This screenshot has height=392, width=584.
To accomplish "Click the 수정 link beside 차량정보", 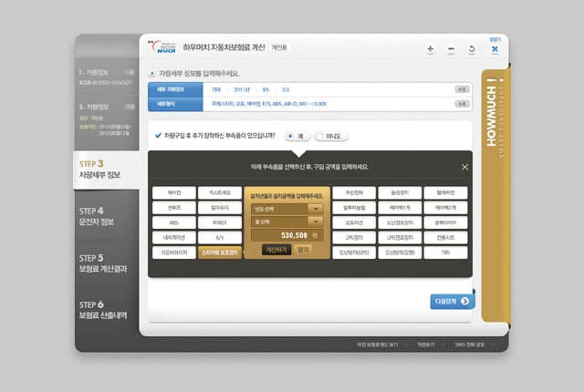I will [x=130, y=107].
